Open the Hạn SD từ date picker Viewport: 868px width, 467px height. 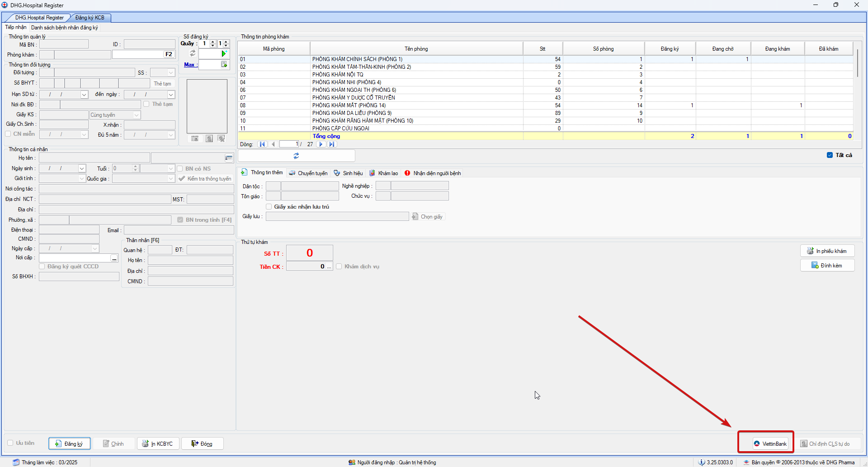[x=84, y=95]
